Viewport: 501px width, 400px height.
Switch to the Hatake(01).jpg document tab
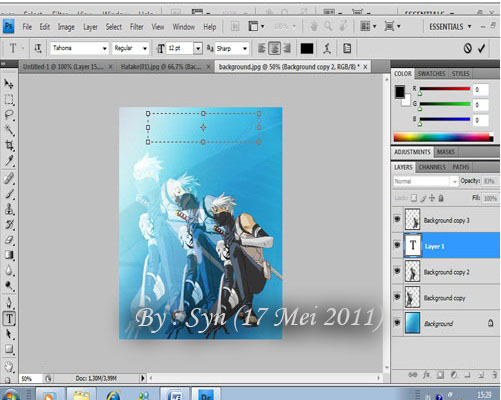[x=165, y=67]
